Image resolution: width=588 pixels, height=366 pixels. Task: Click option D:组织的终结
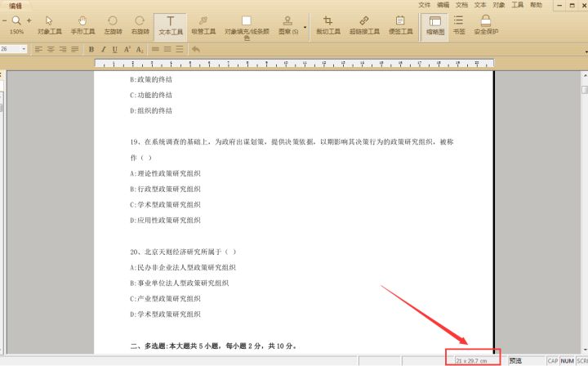[151, 110]
